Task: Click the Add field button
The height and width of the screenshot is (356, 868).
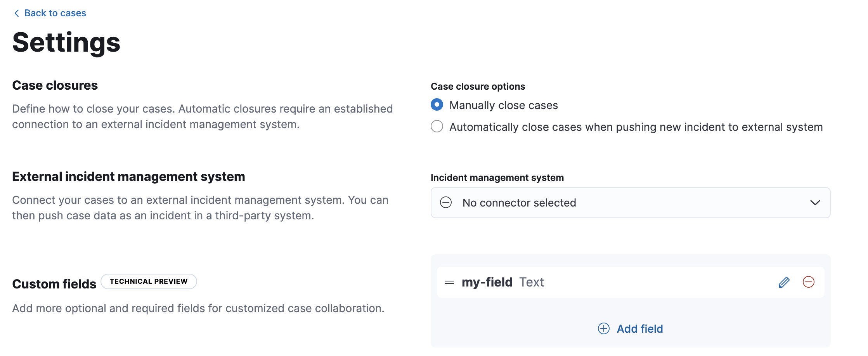Action: click(x=640, y=328)
